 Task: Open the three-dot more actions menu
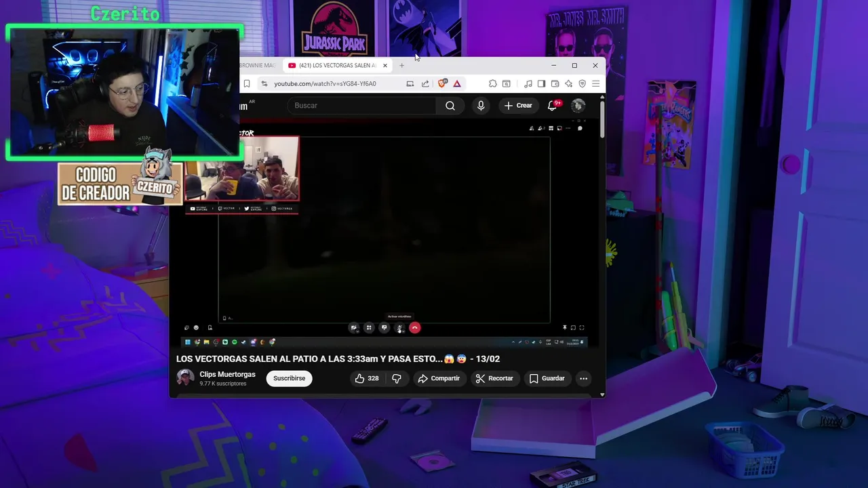tap(583, 378)
